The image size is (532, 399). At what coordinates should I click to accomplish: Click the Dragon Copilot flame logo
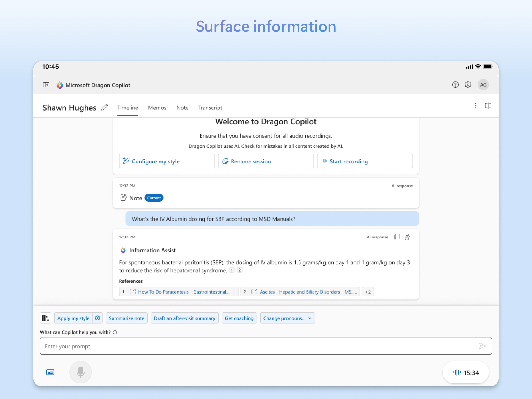(60, 85)
